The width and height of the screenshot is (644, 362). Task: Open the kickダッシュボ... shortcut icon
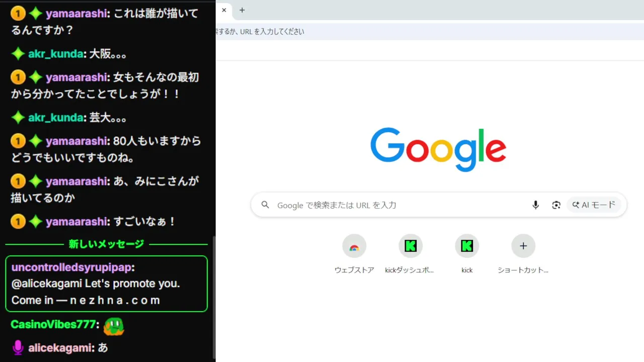point(411,246)
